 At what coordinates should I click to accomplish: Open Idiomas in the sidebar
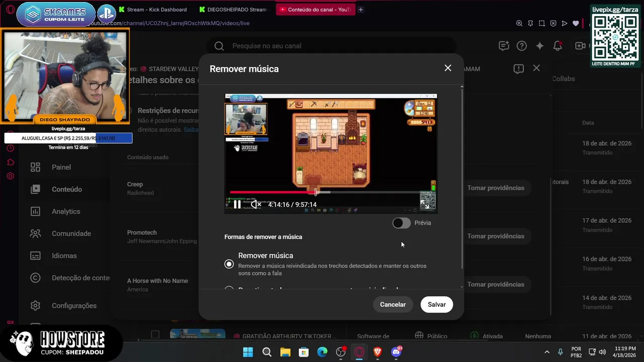pyautogui.click(x=64, y=255)
